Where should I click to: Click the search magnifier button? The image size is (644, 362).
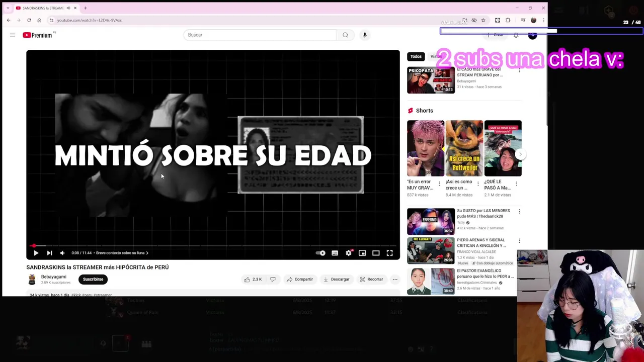(345, 35)
